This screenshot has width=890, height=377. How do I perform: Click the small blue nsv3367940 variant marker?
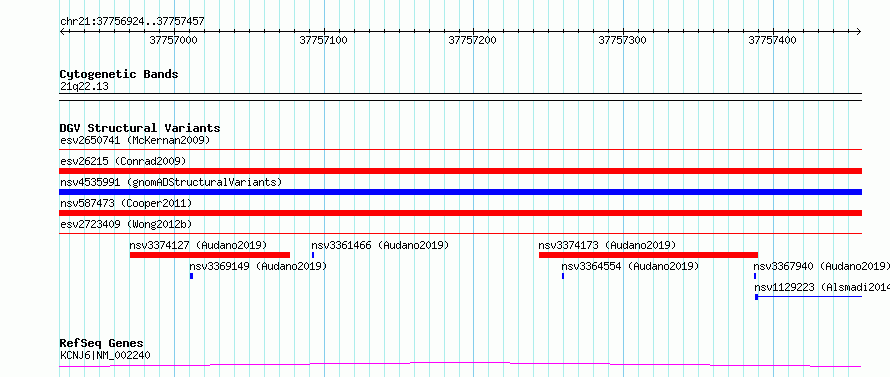coord(755,276)
